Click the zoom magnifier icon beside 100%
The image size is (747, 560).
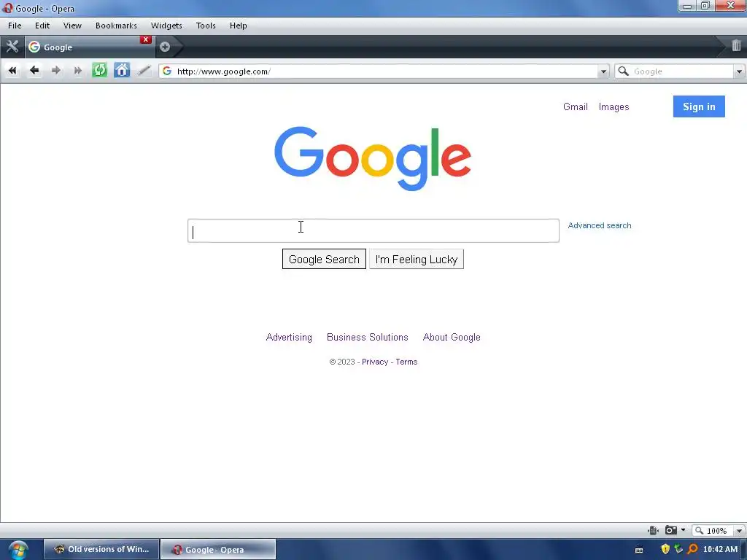click(x=699, y=530)
